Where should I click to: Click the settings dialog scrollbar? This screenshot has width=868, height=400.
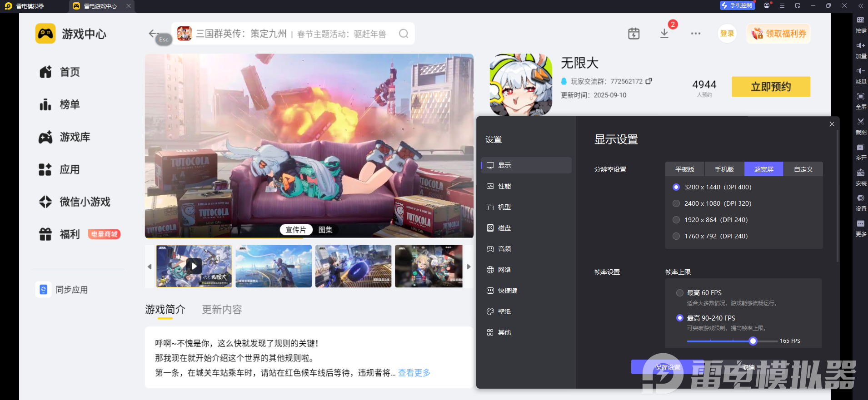(x=837, y=195)
